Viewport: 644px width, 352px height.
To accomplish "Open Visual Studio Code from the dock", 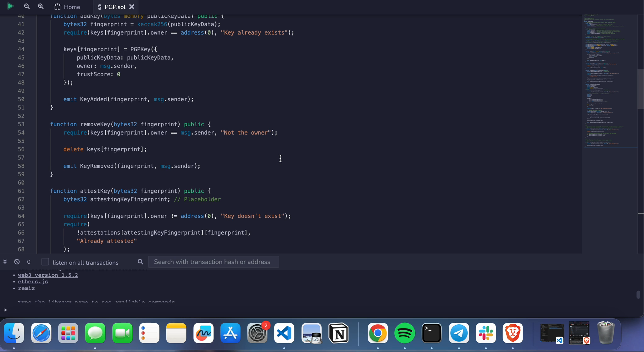I will (284, 333).
